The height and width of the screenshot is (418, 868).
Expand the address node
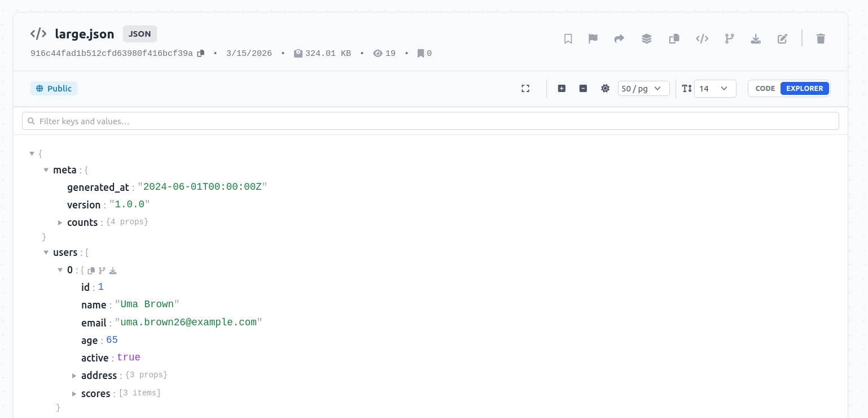74,376
